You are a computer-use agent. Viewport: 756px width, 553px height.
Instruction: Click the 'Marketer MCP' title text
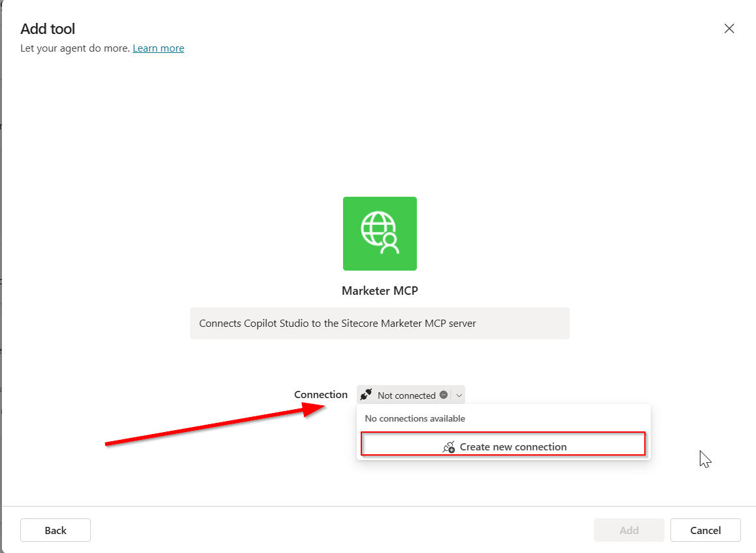(380, 291)
